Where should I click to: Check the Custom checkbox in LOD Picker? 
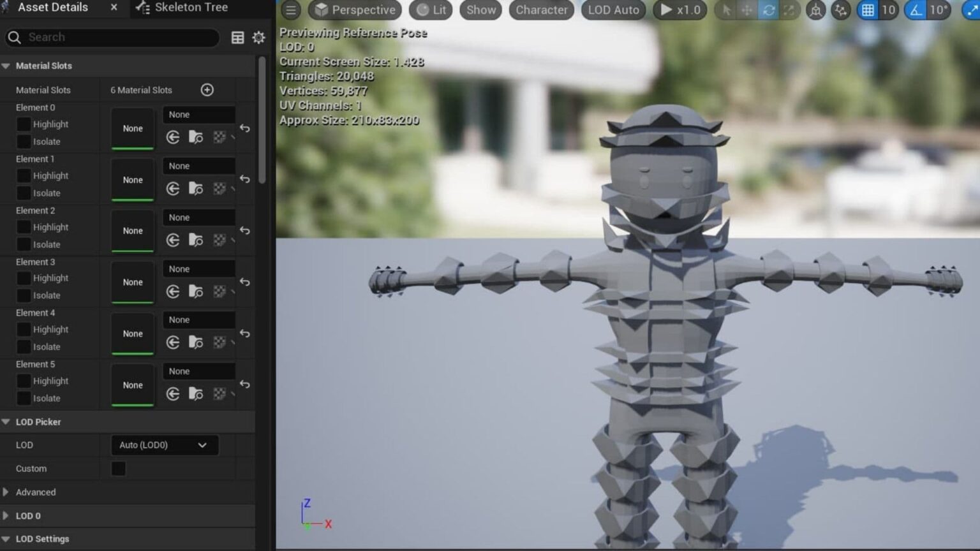click(x=118, y=468)
